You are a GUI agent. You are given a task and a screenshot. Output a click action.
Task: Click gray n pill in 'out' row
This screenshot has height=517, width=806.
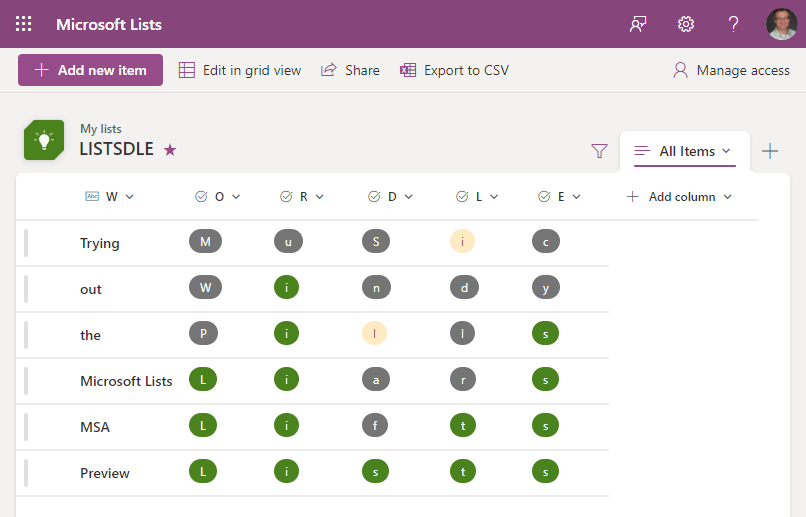pos(376,287)
